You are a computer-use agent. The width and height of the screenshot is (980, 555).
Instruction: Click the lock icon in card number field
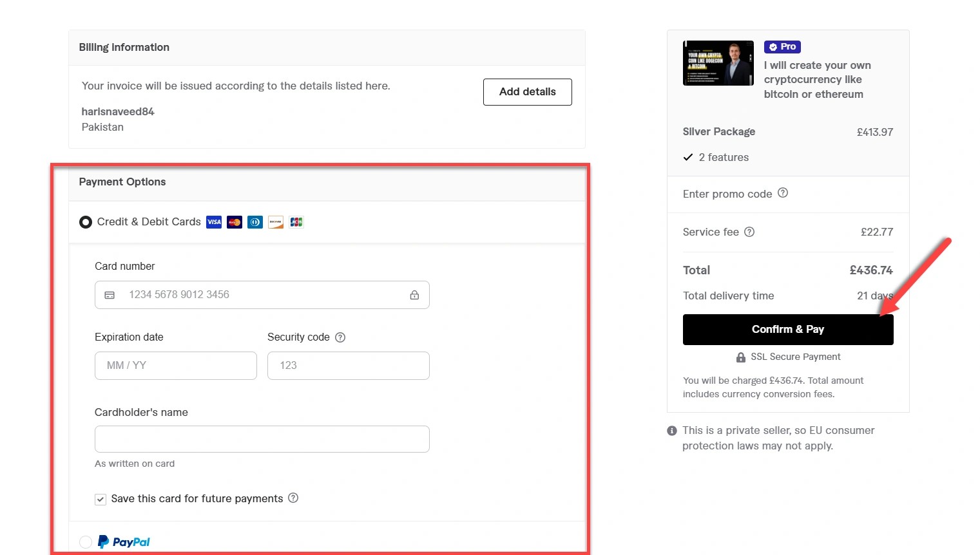tap(414, 295)
